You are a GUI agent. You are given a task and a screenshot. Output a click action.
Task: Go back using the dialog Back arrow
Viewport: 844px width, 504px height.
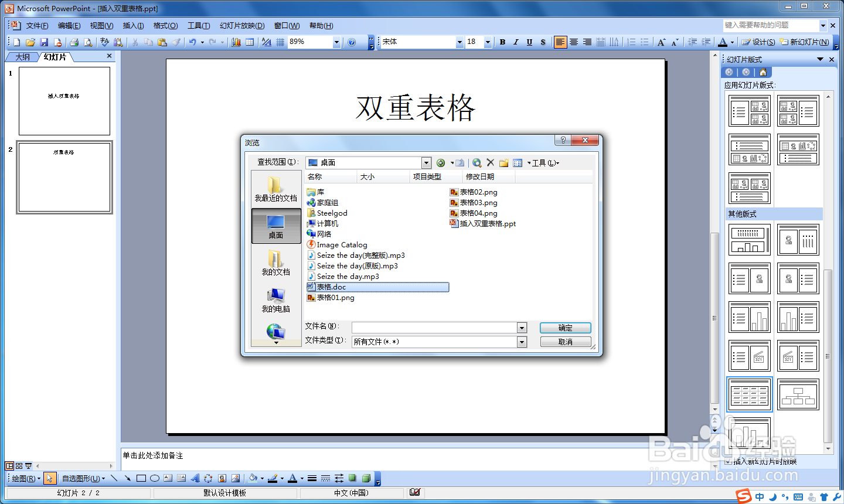(x=441, y=162)
